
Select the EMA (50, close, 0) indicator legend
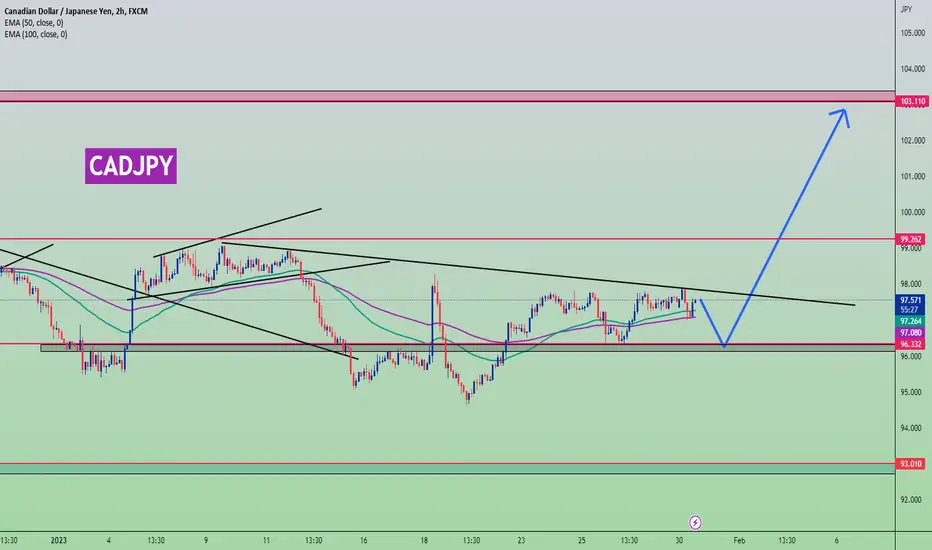pos(34,23)
